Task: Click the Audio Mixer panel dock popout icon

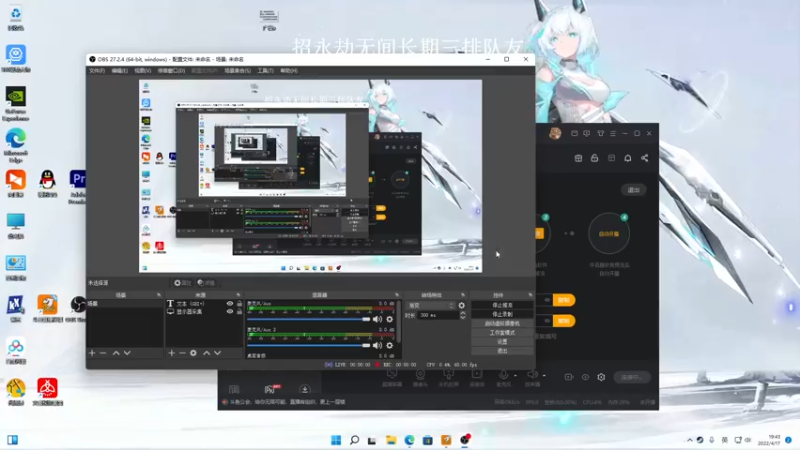Action: coord(397,295)
